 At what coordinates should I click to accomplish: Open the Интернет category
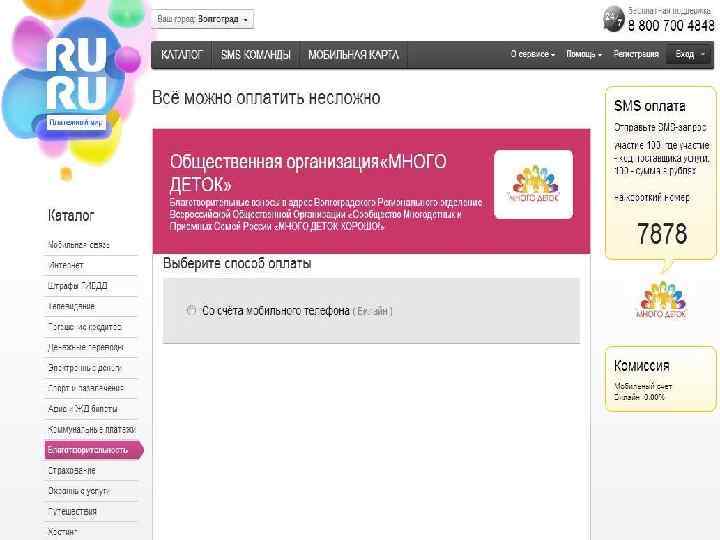coord(66,265)
